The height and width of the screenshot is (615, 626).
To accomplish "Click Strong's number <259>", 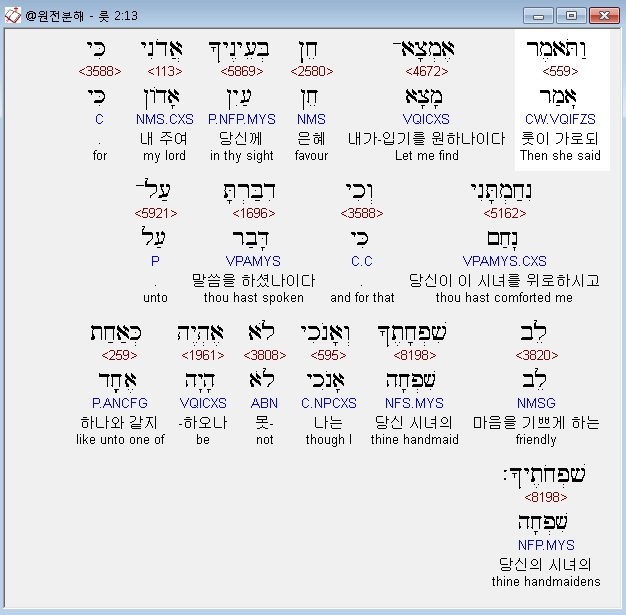I will click(x=119, y=355).
